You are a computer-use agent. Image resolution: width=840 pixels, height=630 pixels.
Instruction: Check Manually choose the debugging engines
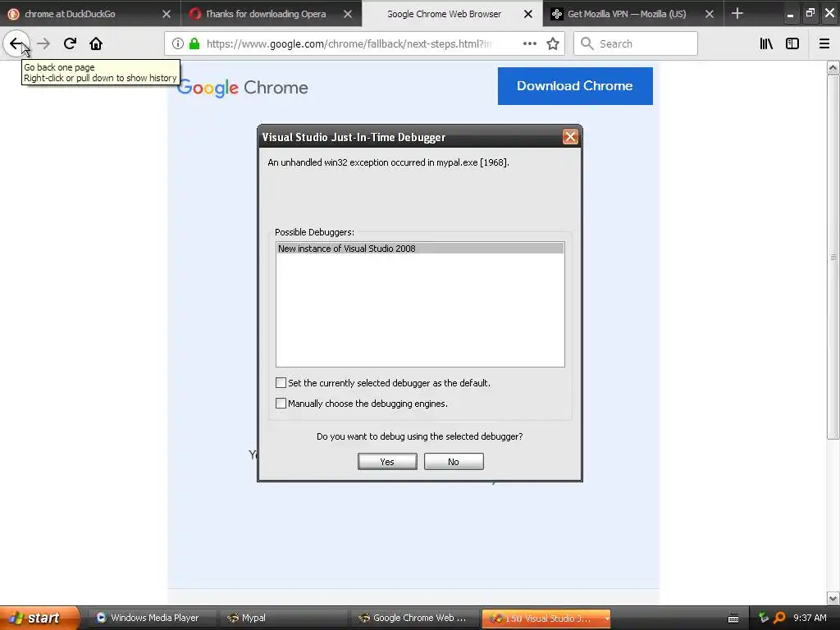tap(281, 404)
